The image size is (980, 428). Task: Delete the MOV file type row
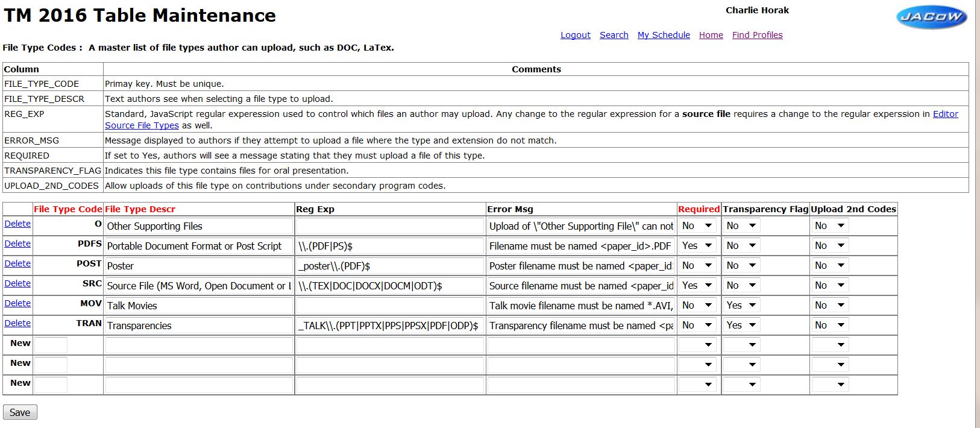17,303
